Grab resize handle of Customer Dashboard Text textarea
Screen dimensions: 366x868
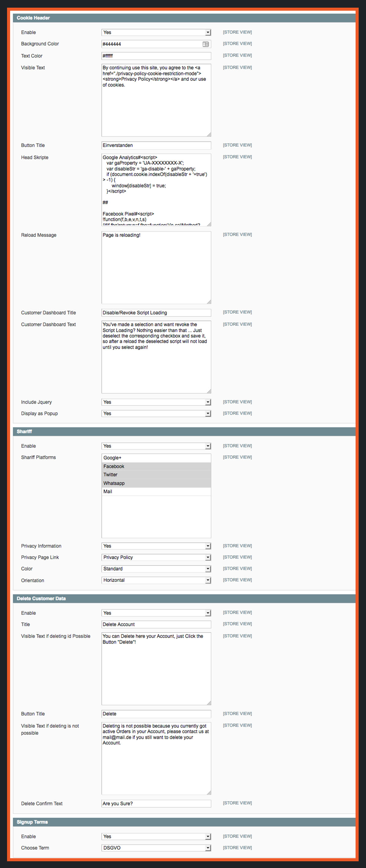click(209, 391)
